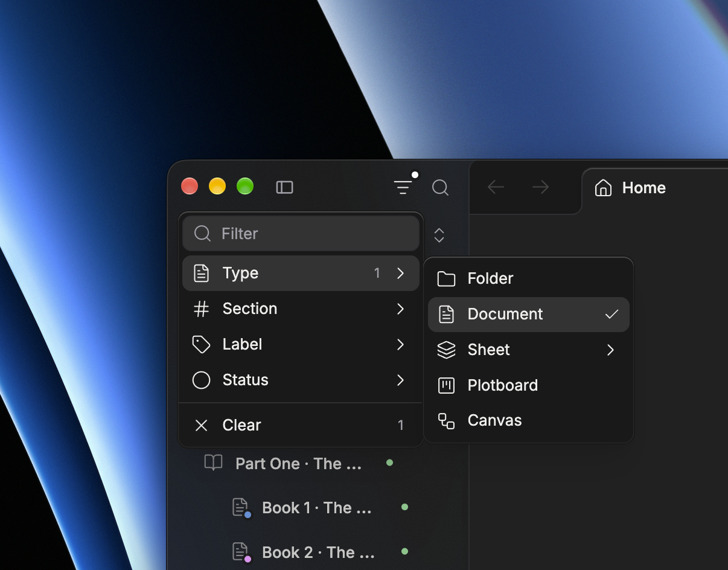Select the Plotboard type option

529,385
